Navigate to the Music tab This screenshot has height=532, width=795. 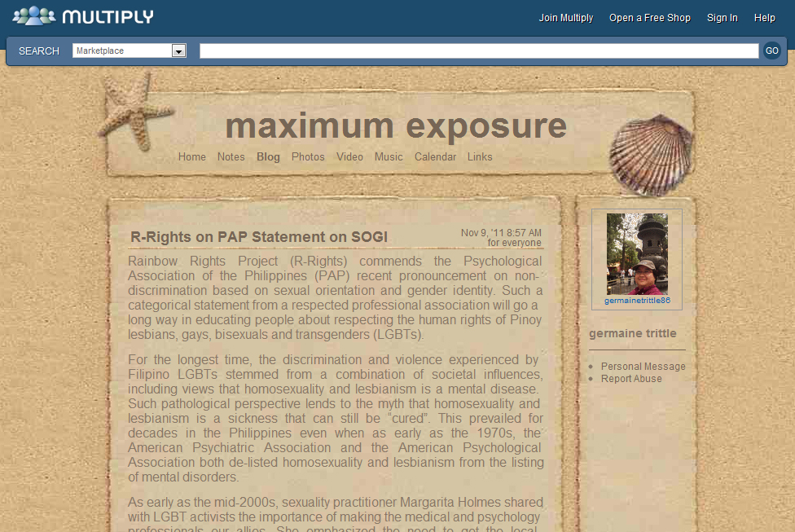pyautogui.click(x=389, y=157)
